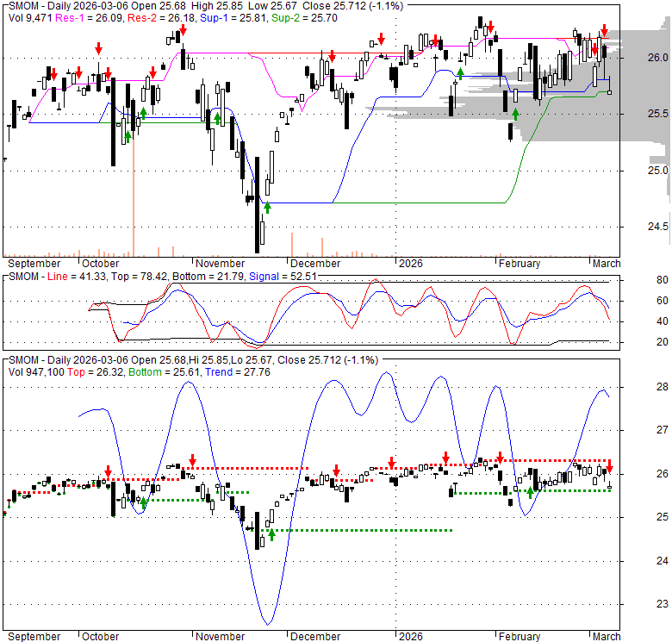Viewport: 672px width, 642px height.
Task: Click the green arrow at November's low in the bottom chart
Action: coord(271,534)
